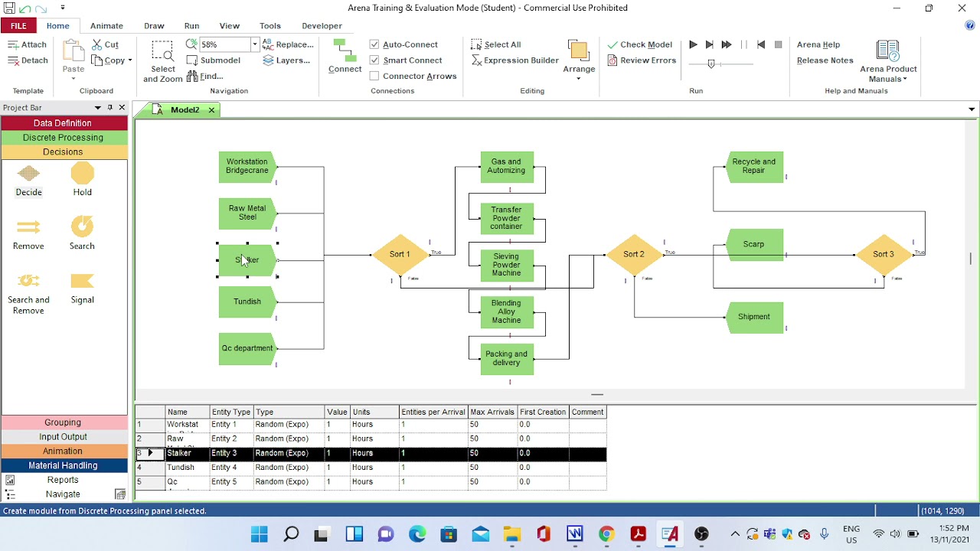Select the Search and Remove module icon
The height and width of the screenshot is (551, 980).
(28, 281)
